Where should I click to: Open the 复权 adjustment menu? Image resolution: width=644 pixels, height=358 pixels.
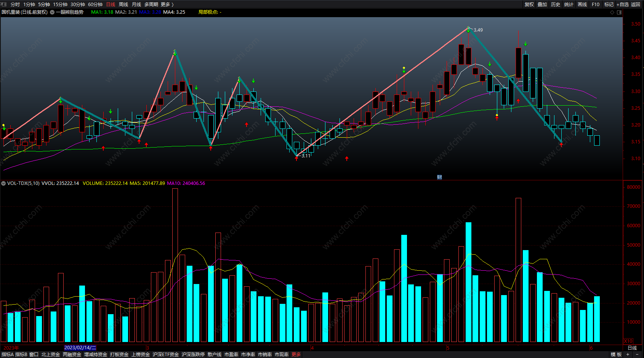529,5
